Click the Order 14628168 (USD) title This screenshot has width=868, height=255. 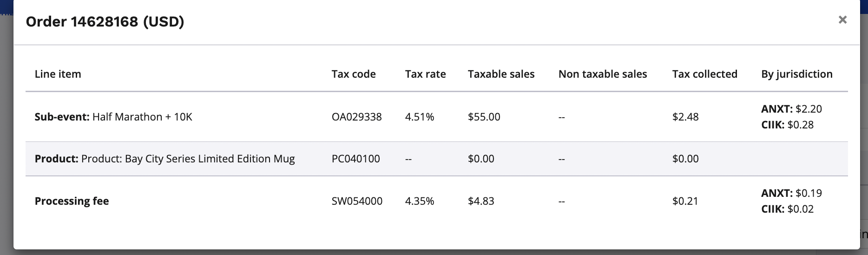(105, 21)
